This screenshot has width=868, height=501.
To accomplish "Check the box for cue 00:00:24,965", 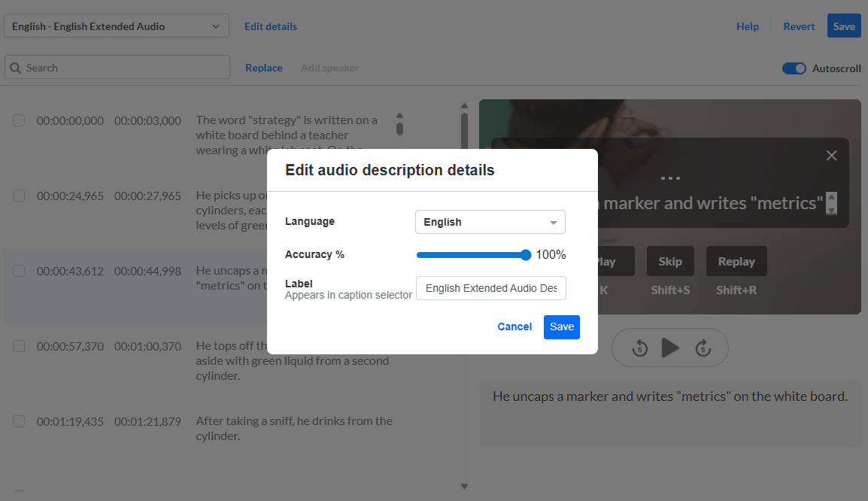I will (x=19, y=196).
